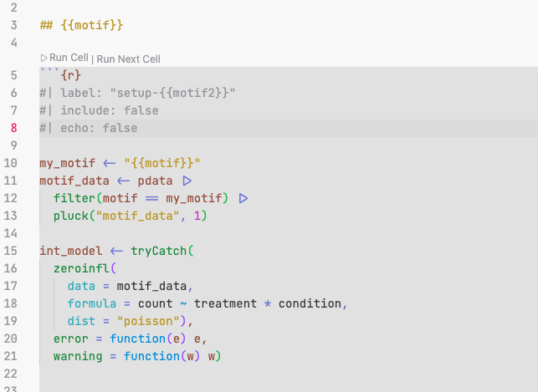Click the include: false chunk option
Image resolution: width=538 pixels, height=392 pixels.
click(99, 110)
